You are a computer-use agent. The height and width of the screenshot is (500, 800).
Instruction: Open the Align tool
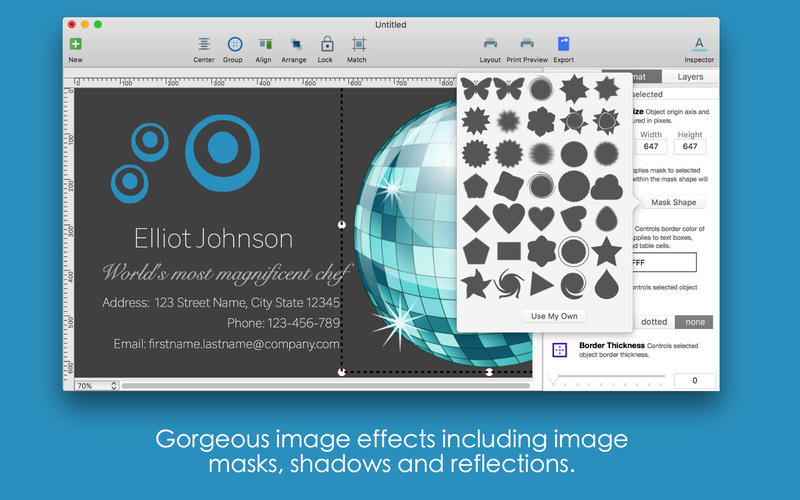tap(265, 44)
